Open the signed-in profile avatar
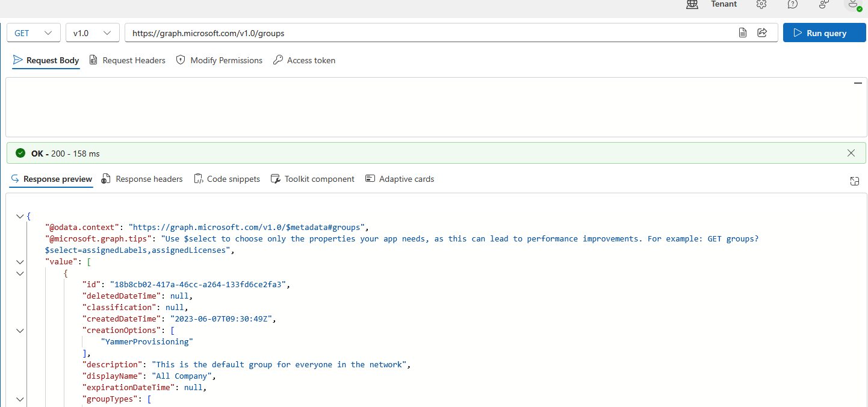 (x=853, y=4)
